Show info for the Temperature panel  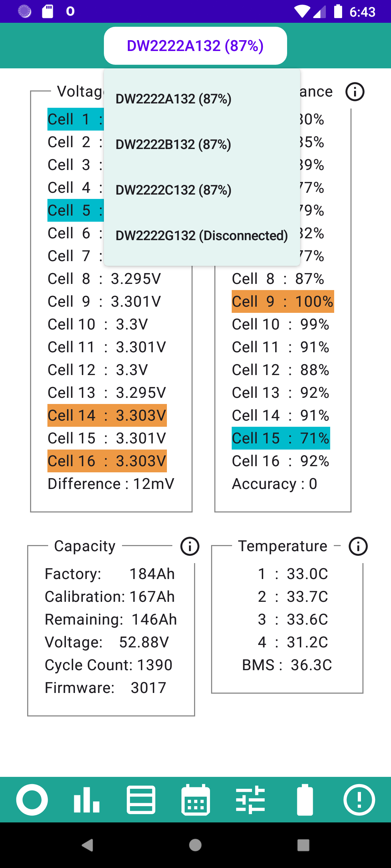(x=358, y=546)
